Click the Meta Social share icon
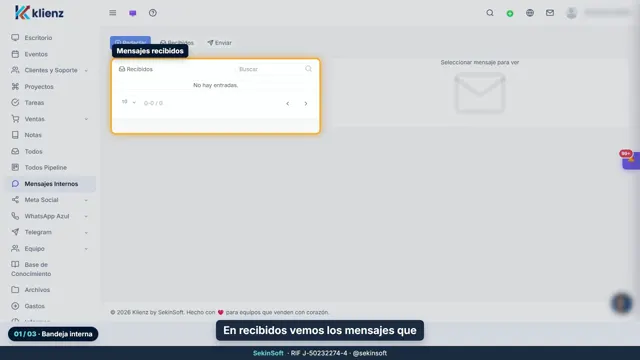640x360 pixels. point(15,200)
